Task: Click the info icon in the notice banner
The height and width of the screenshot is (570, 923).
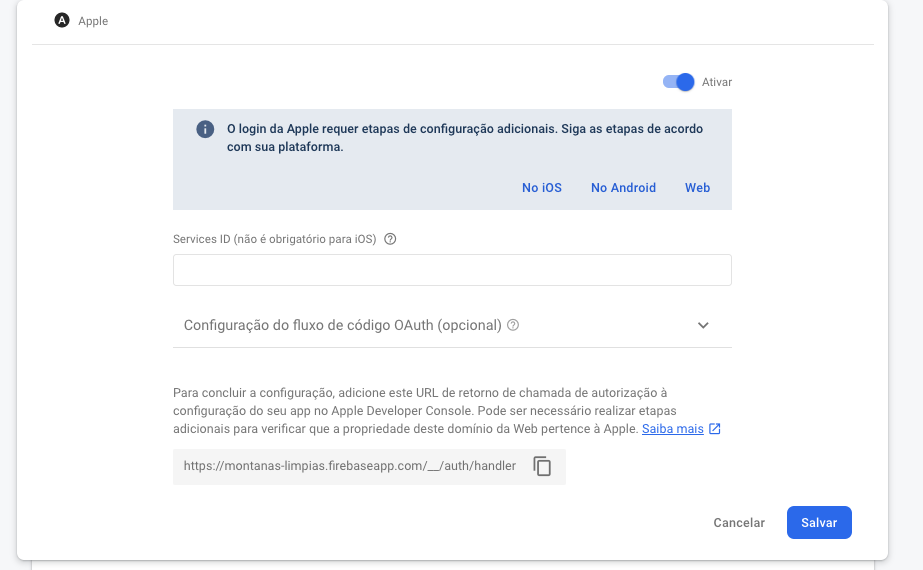Action: click(x=205, y=129)
